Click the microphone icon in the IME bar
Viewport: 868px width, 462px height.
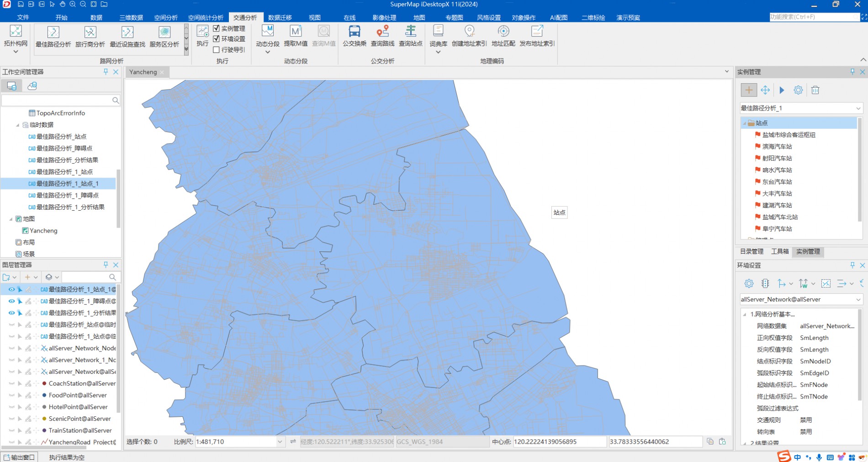tap(819, 457)
